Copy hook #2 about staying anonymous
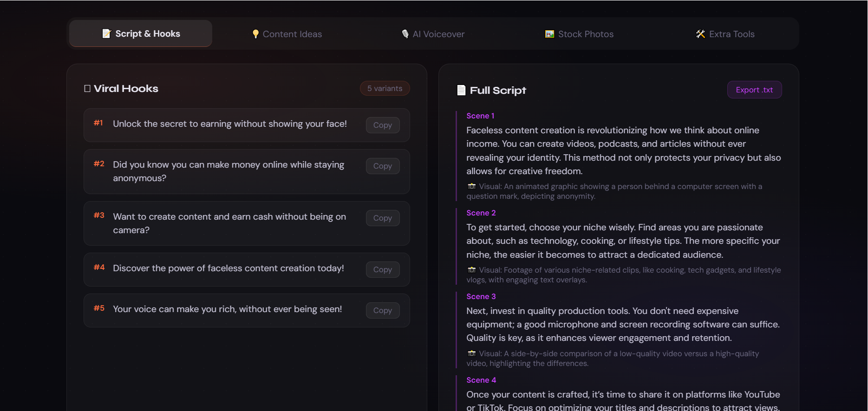The height and width of the screenshot is (411, 868). pos(383,166)
